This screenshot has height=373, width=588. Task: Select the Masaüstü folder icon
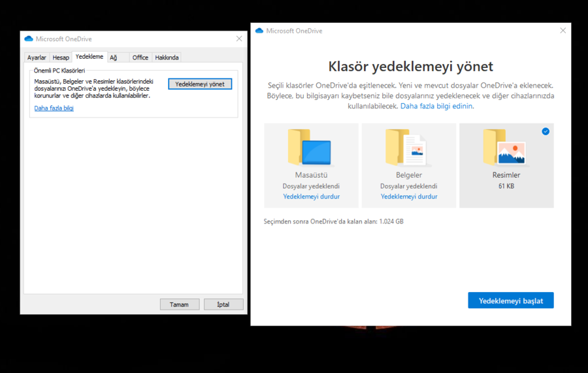point(310,147)
